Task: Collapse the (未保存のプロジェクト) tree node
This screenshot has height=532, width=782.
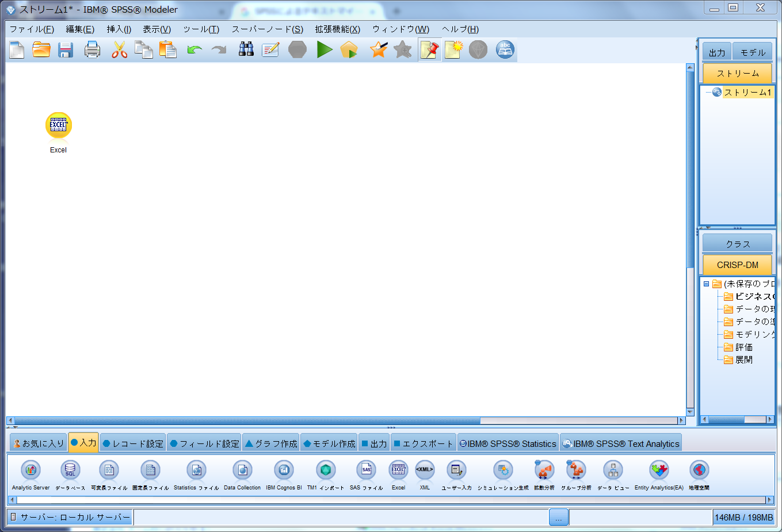Action: point(706,284)
